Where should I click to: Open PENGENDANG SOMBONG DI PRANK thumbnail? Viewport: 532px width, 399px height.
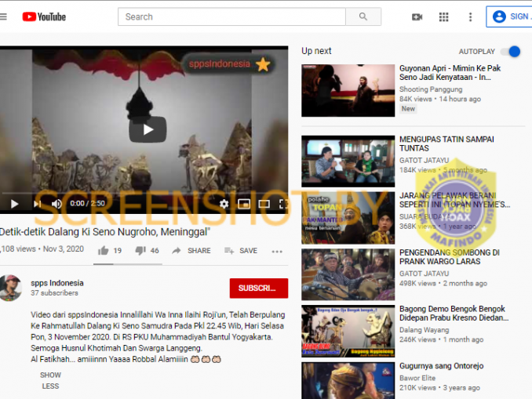click(x=348, y=274)
